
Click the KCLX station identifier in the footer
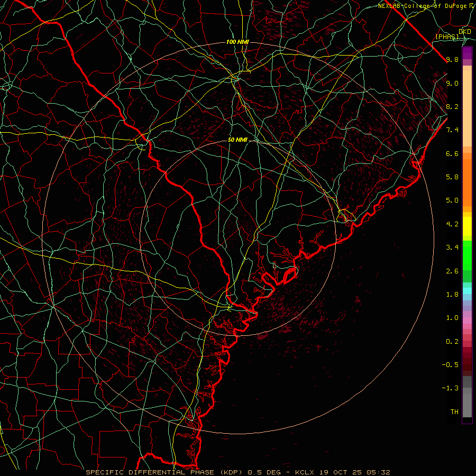305,472
